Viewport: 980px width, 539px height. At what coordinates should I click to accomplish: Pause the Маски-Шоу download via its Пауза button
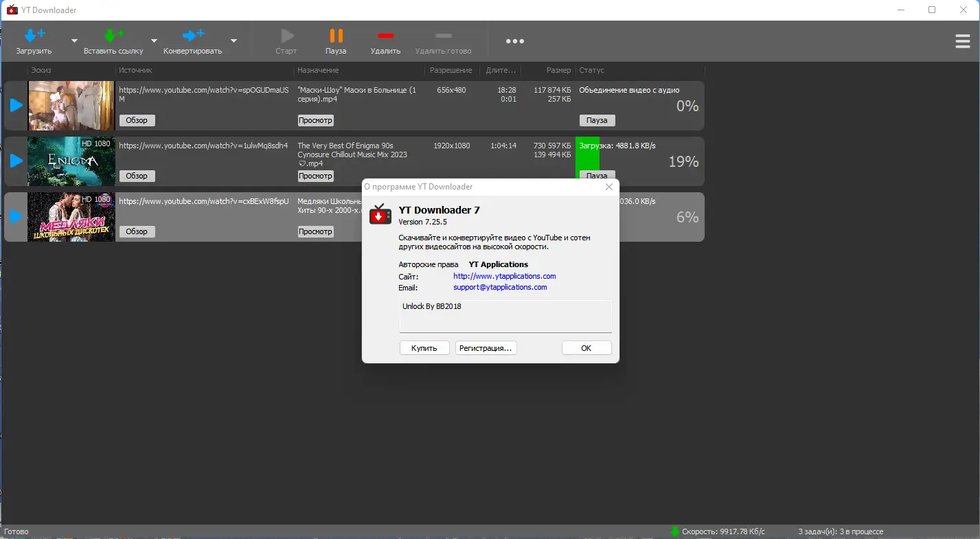pos(596,119)
